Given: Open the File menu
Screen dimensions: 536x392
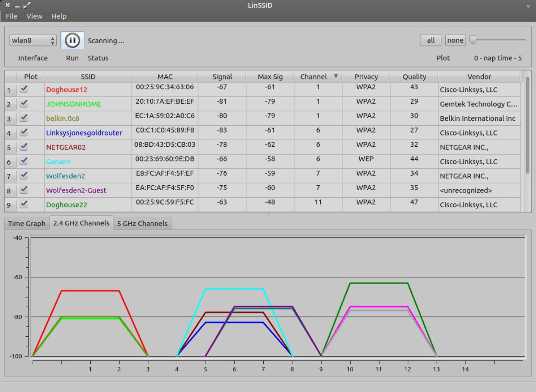Looking at the screenshot, I should pyautogui.click(x=11, y=16).
